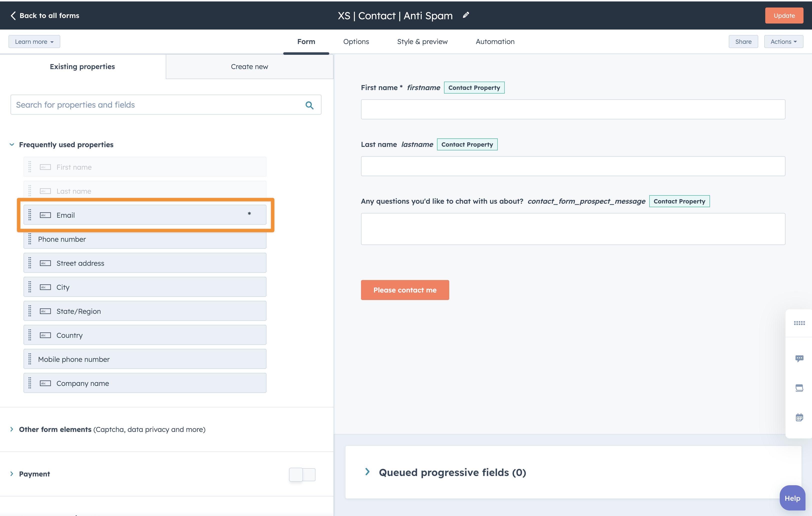
Task: Select the Email property row
Action: coord(145,215)
